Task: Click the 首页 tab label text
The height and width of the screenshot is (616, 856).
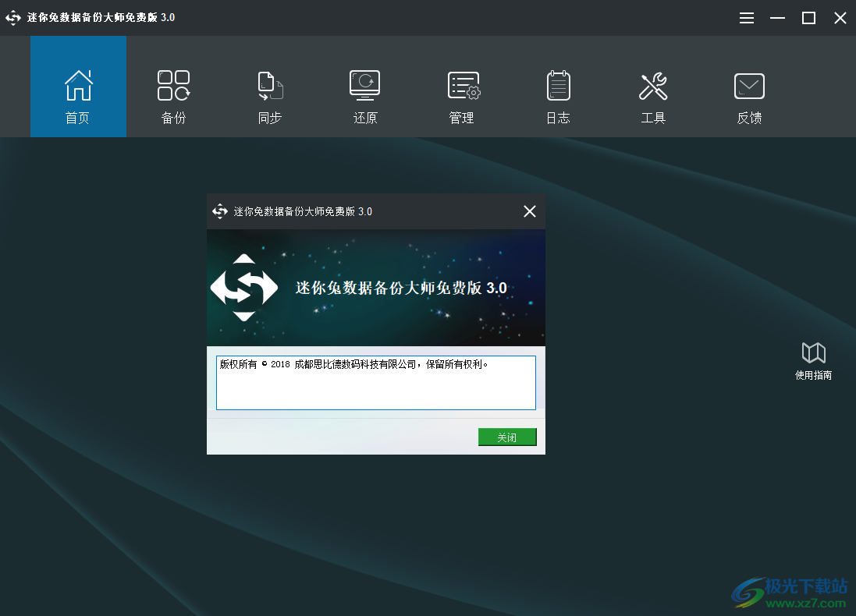Action: pyautogui.click(x=78, y=119)
